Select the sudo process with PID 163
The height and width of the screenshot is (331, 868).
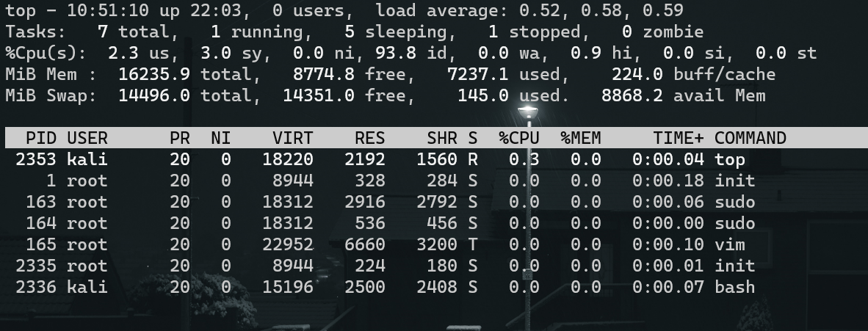(734, 202)
